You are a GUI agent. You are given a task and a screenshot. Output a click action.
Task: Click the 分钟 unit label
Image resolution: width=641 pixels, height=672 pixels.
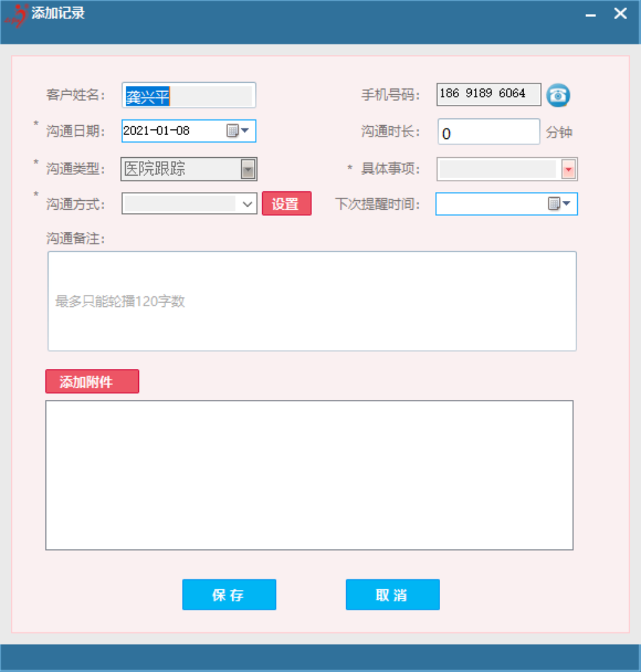point(559,133)
